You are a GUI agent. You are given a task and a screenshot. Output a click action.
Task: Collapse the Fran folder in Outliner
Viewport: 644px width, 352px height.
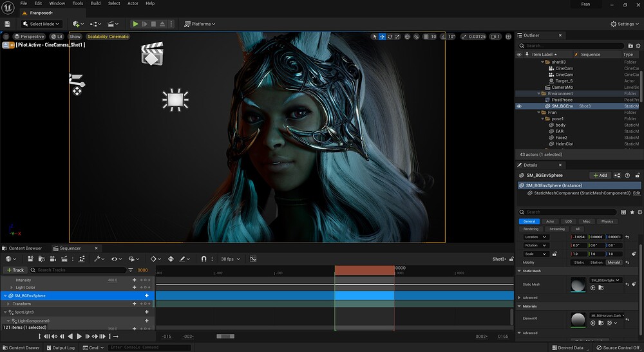pos(539,113)
